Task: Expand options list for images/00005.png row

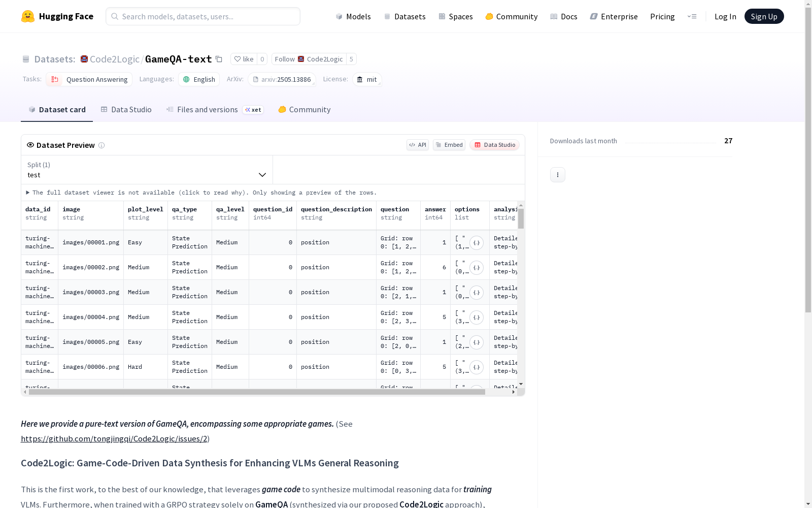Action: [476, 342]
